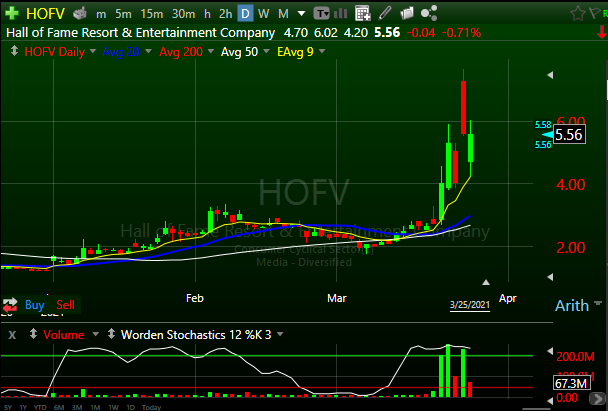Select the Today time span

point(151,407)
